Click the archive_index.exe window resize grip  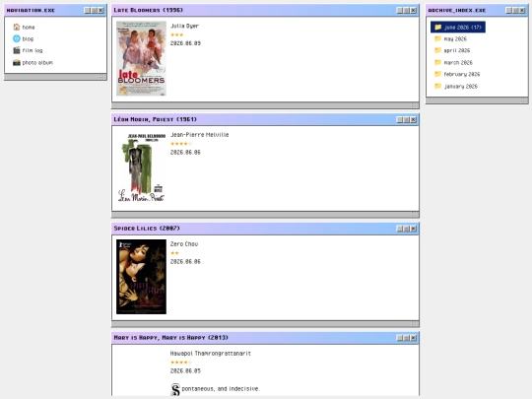point(523,100)
